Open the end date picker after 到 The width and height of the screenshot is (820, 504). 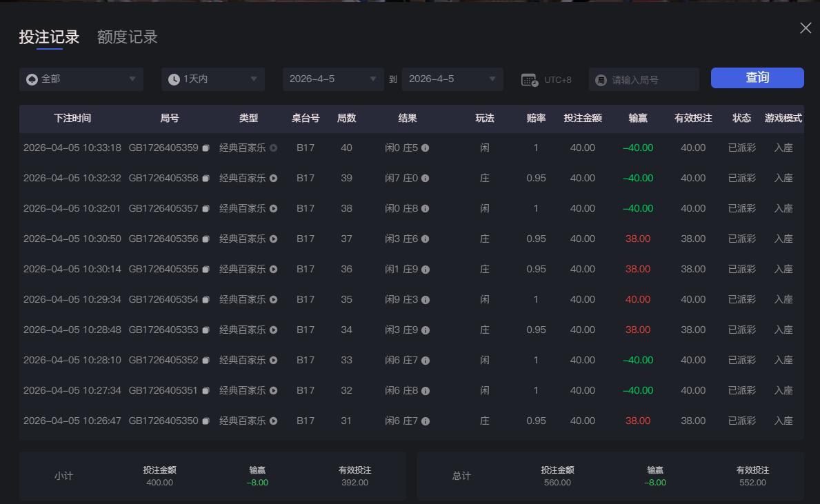click(x=452, y=79)
